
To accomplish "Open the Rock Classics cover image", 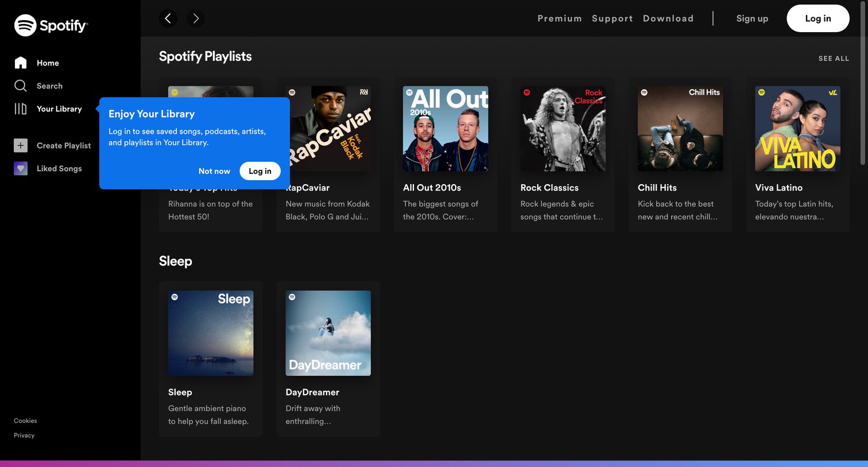I will 563,129.
